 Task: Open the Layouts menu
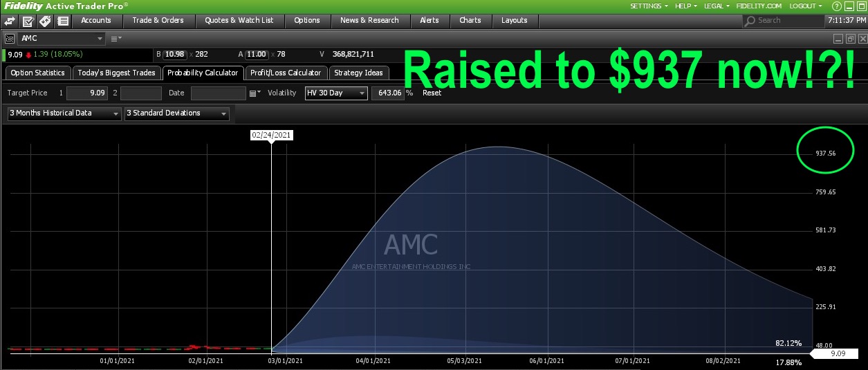coord(515,21)
